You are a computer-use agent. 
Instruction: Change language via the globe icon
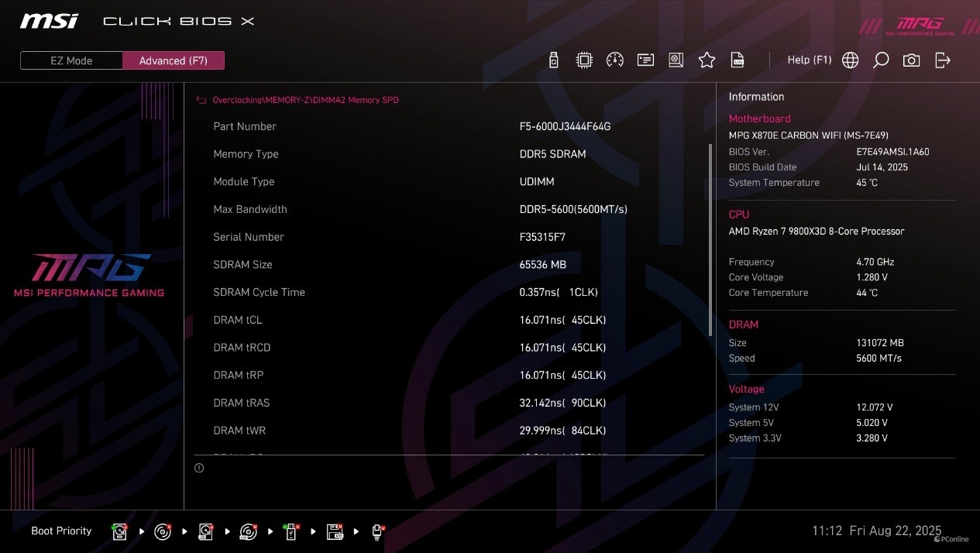(x=850, y=60)
